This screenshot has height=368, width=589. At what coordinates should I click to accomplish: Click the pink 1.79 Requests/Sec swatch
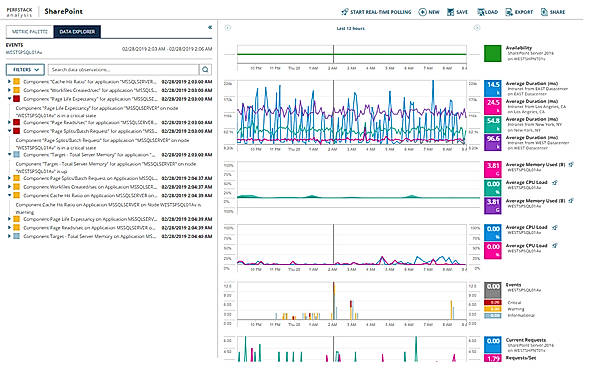(x=492, y=359)
